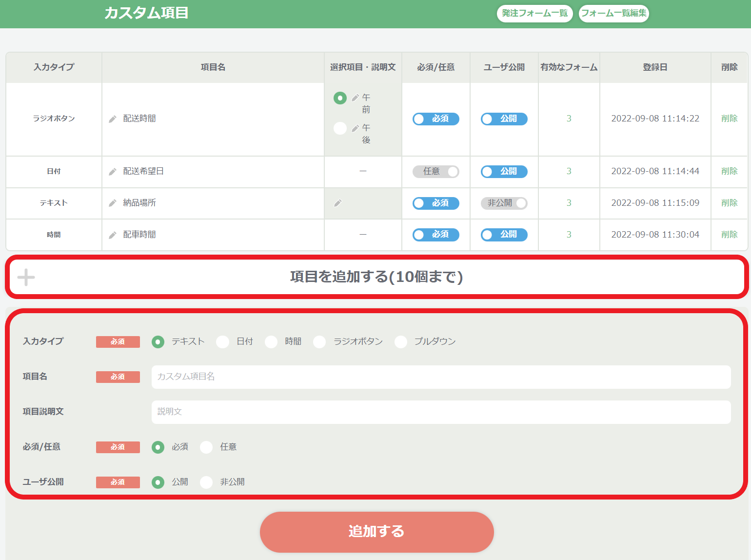Edit the 午前 option with its pencil icon
751x560 pixels.
pos(356,98)
